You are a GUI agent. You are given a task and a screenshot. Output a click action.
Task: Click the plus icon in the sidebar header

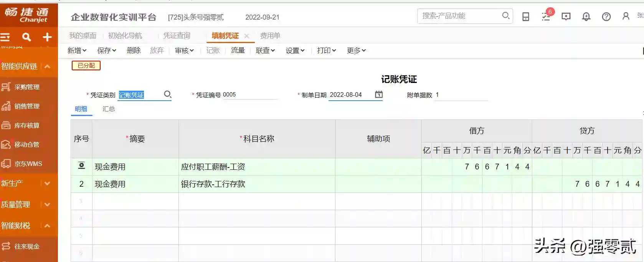pos(47,37)
